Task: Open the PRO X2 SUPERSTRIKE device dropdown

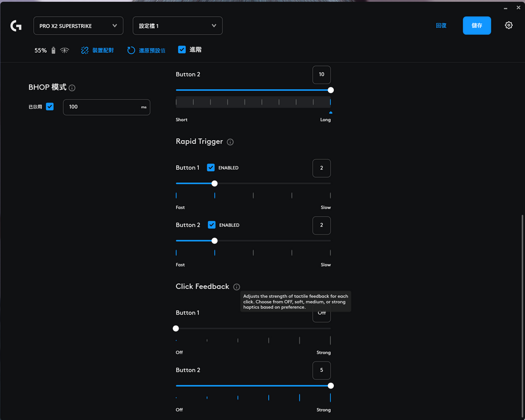Action: click(78, 26)
